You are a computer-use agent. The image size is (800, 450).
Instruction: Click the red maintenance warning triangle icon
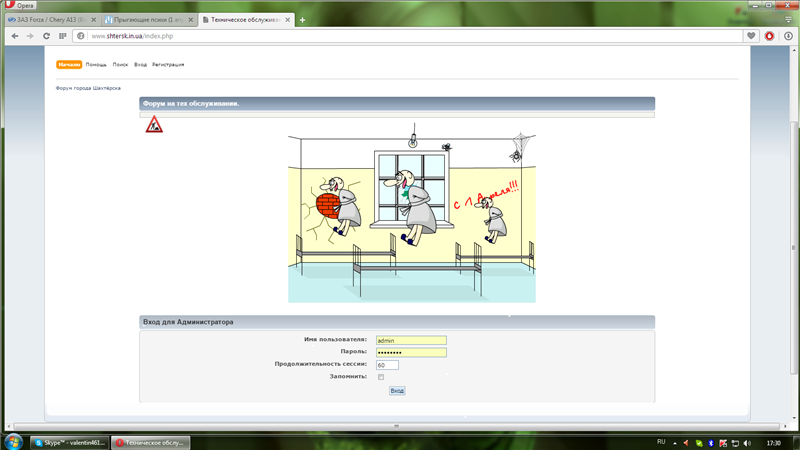click(x=154, y=124)
